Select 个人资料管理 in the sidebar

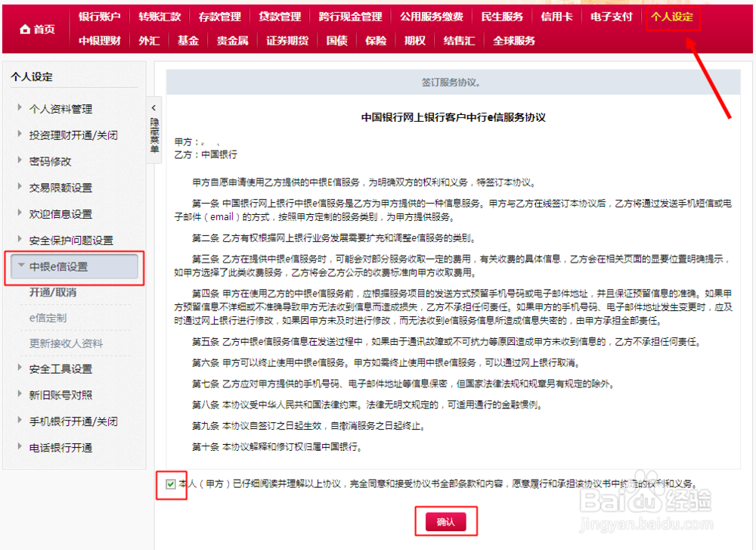click(x=60, y=109)
